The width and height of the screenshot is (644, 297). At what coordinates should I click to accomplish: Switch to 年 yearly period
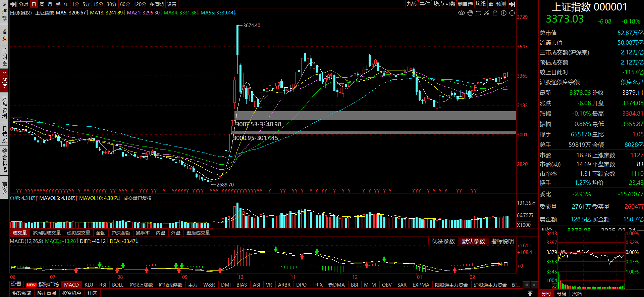(x=66, y=4)
